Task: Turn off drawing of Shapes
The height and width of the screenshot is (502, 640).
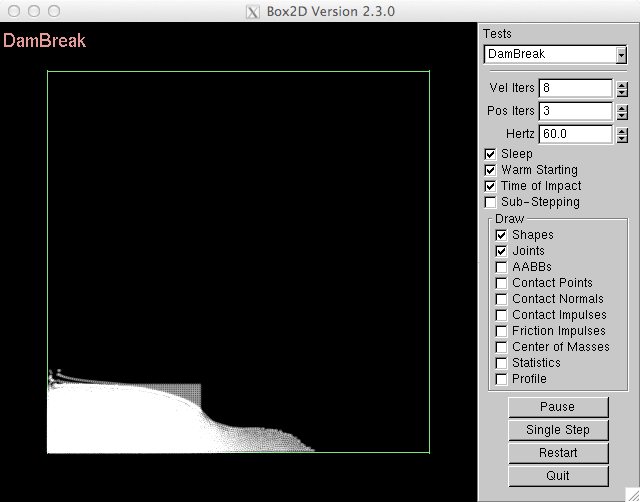Action: (x=502, y=235)
